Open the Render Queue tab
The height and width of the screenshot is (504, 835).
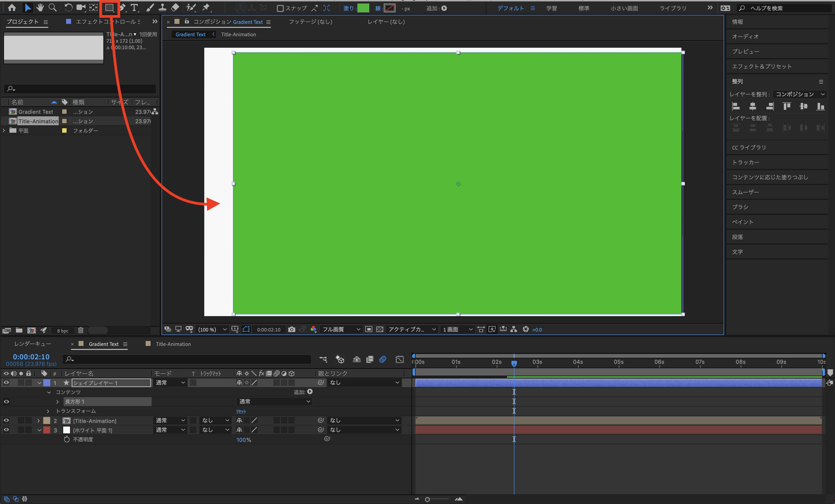click(x=33, y=344)
